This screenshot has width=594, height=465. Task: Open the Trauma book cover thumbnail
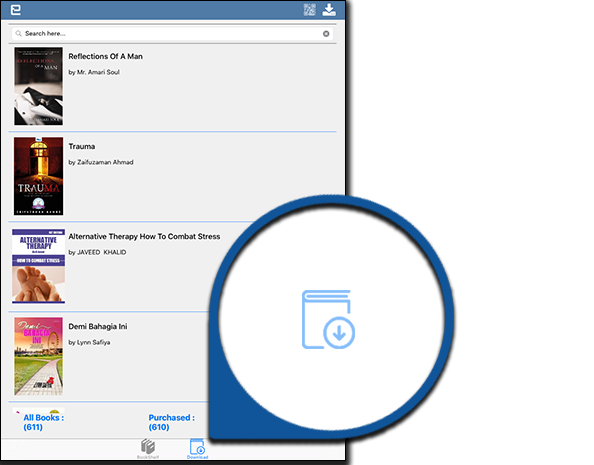[38, 176]
